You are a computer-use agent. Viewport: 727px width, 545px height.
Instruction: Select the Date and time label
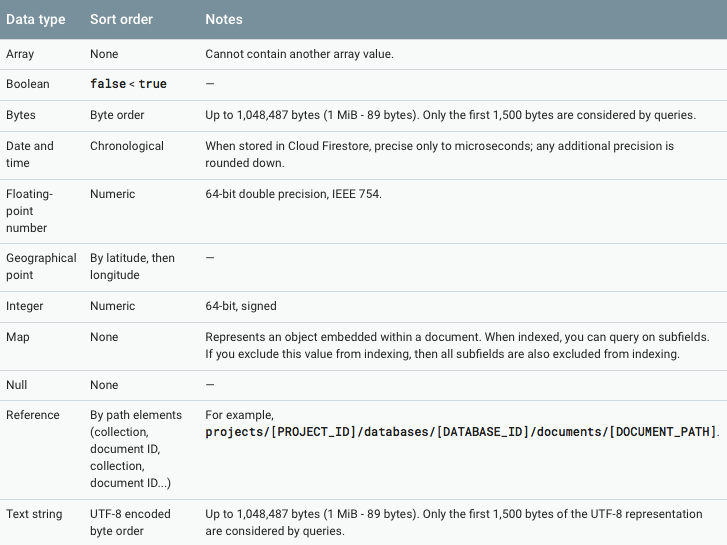point(30,154)
